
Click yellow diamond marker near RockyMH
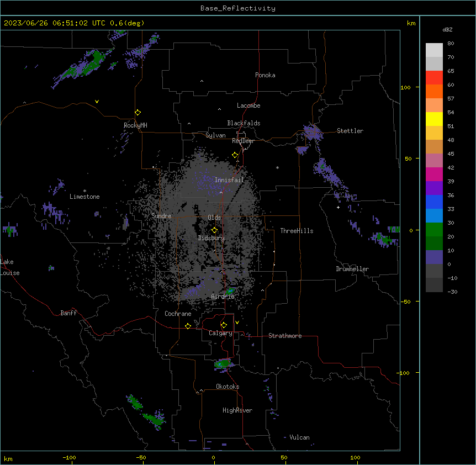(137, 113)
